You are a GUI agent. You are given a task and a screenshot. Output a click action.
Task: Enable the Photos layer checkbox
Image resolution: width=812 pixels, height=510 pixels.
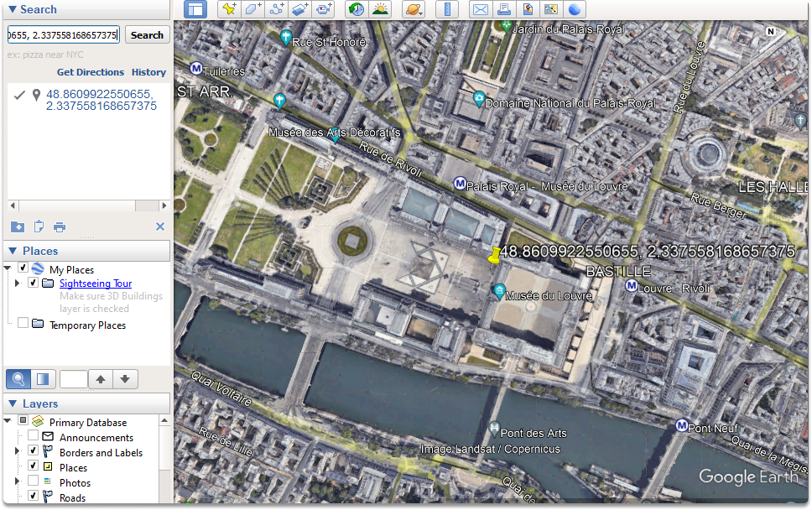point(34,481)
